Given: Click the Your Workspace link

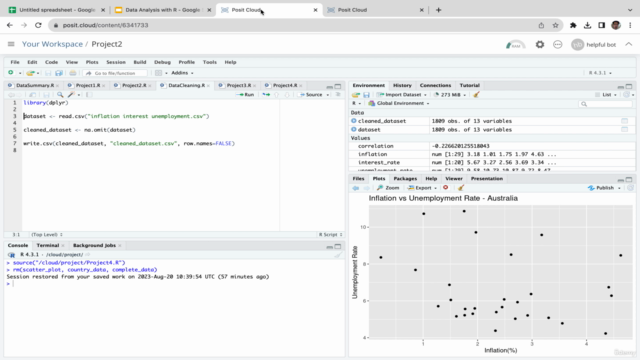Looking at the screenshot, I should (52, 44).
